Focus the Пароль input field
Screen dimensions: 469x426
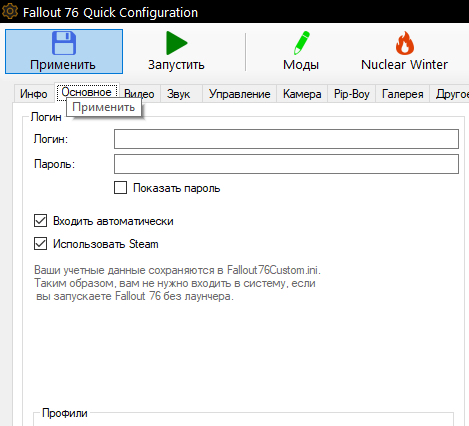pos(286,164)
